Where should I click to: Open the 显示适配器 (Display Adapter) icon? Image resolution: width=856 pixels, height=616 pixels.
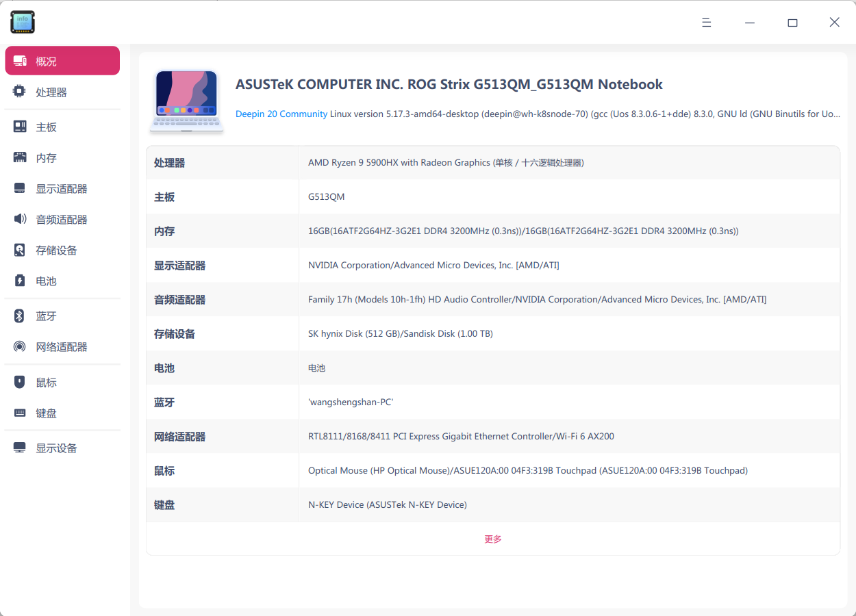point(18,188)
